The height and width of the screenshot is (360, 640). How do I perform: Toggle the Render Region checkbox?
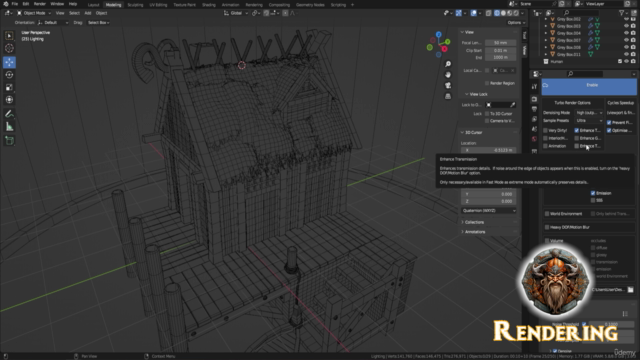pyautogui.click(x=487, y=83)
